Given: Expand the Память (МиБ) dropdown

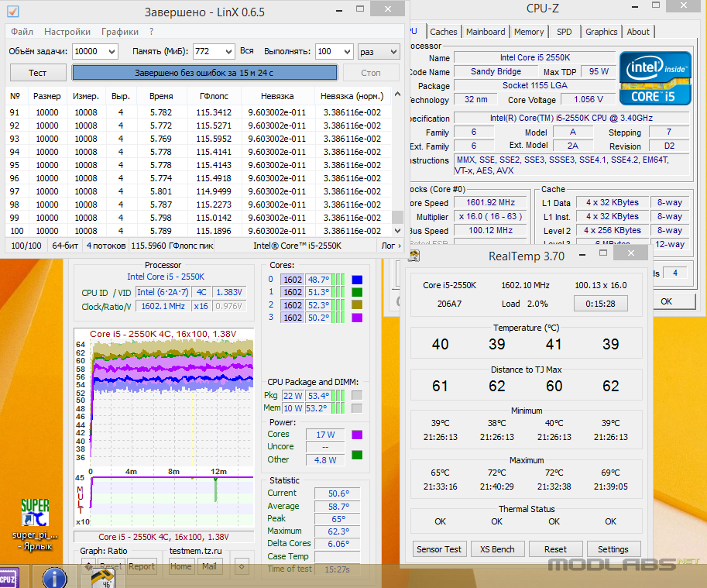Looking at the screenshot, I should point(228,51).
